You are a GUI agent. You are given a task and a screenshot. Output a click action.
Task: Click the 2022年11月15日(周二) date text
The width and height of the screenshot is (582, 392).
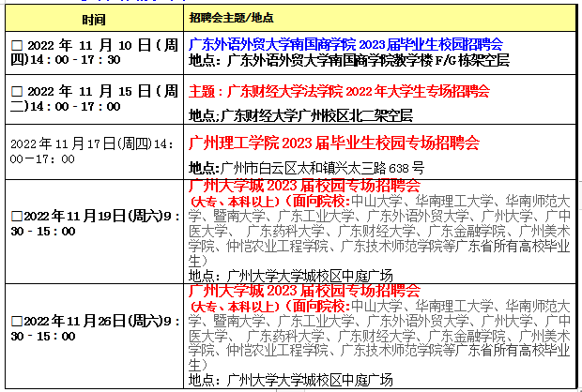pos(95,98)
